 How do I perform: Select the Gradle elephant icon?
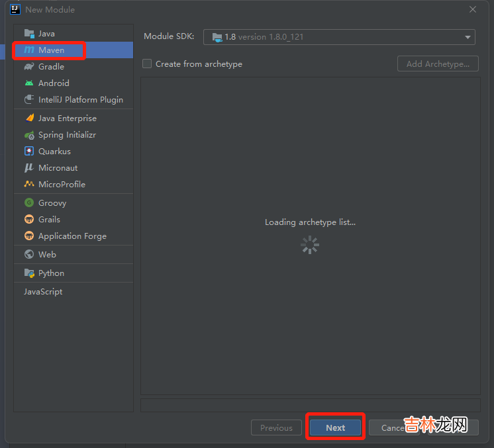point(29,67)
